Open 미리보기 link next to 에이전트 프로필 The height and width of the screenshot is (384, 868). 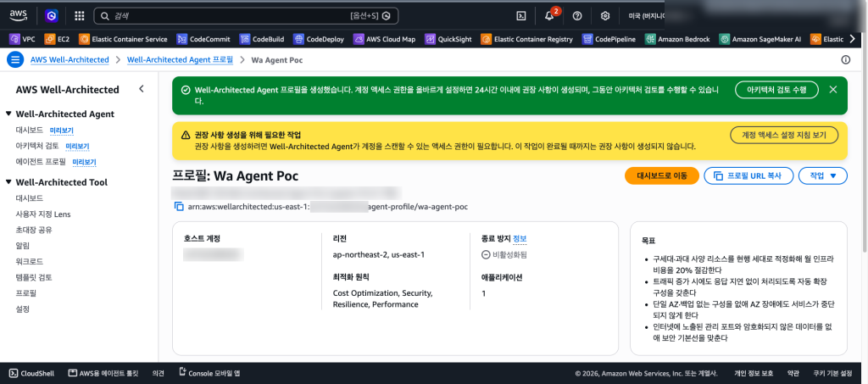[x=84, y=162]
